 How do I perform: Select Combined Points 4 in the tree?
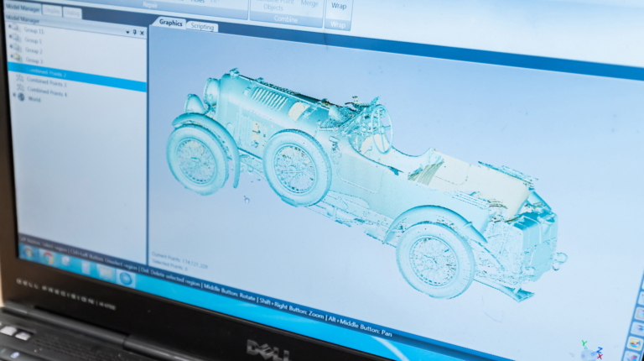tap(48, 92)
